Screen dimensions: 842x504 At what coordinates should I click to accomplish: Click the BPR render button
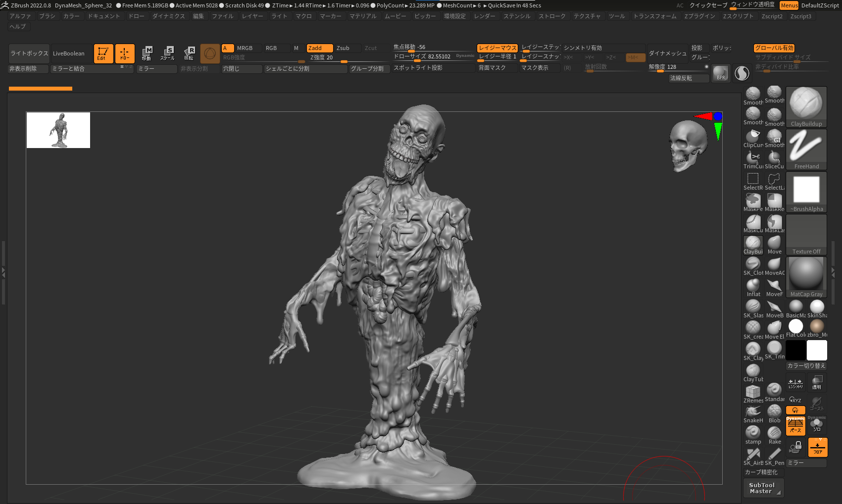[721, 73]
